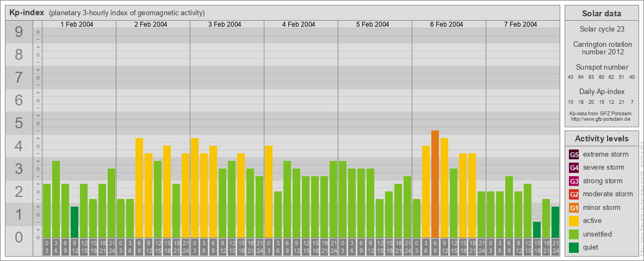Click the '3 Feb 2004' date header
The width and height of the screenshot is (644, 261).
pos(225,24)
